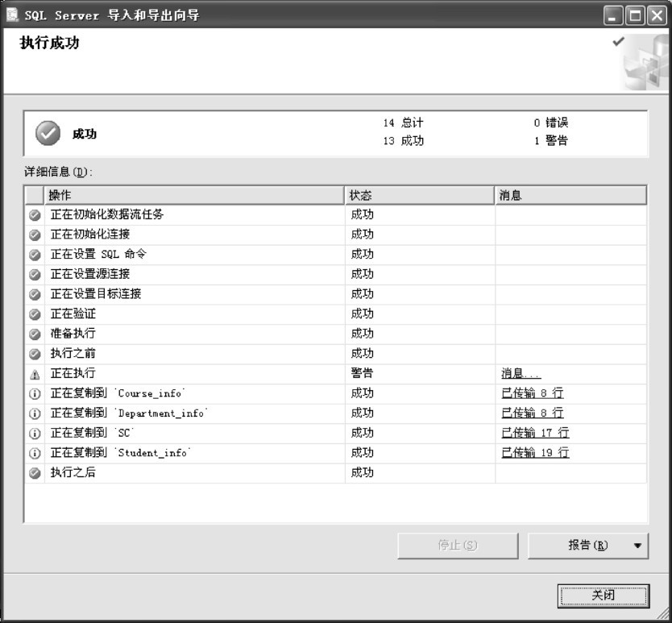Select the 执行之前 row text
Image resolution: width=672 pixels, height=623 pixels.
(73, 353)
